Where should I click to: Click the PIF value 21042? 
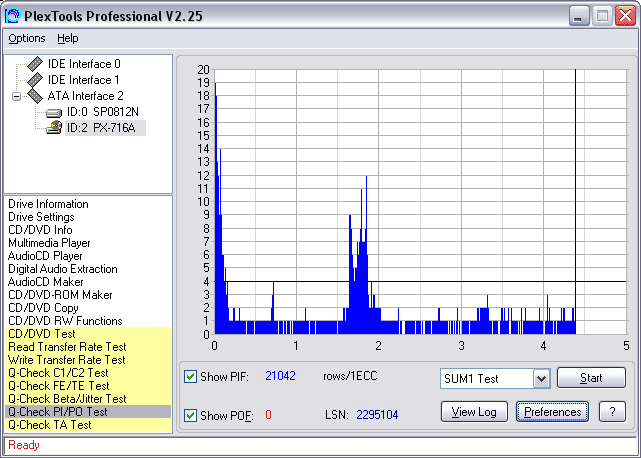pos(280,376)
